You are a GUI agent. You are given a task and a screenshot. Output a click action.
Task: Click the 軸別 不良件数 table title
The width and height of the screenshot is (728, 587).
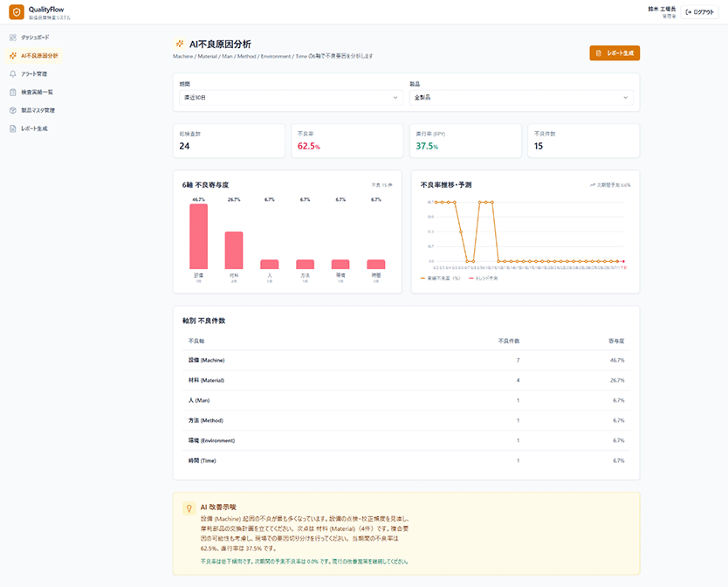[203, 321]
